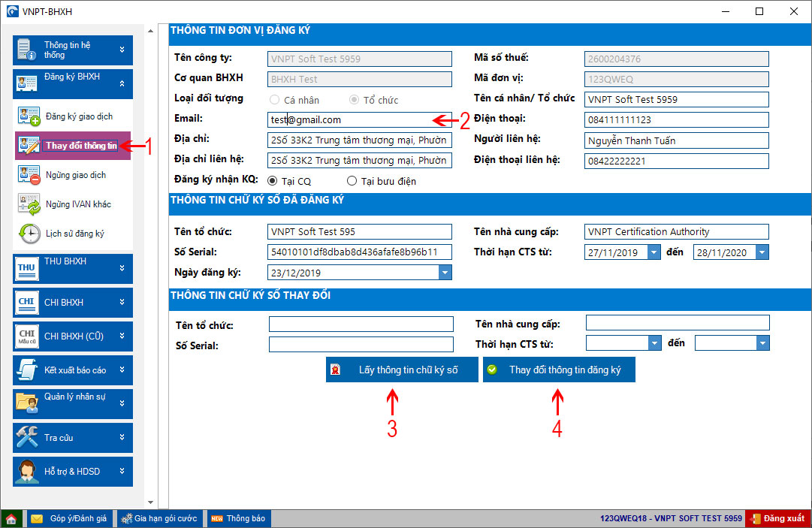The width and height of the screenshot is (812, 528).
Task: Click the Hỗ trợ & HDSD headset icon
Action: [26, 471]
